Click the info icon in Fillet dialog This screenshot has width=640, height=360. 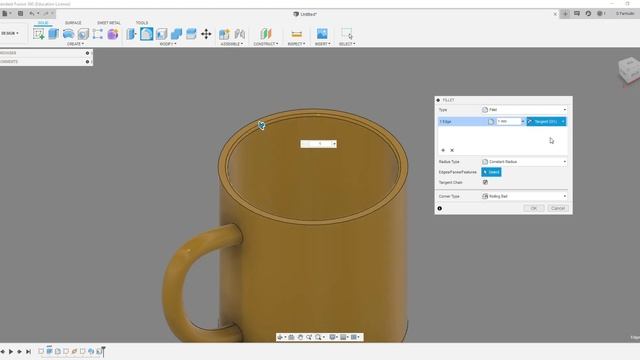tap(440, 208)
